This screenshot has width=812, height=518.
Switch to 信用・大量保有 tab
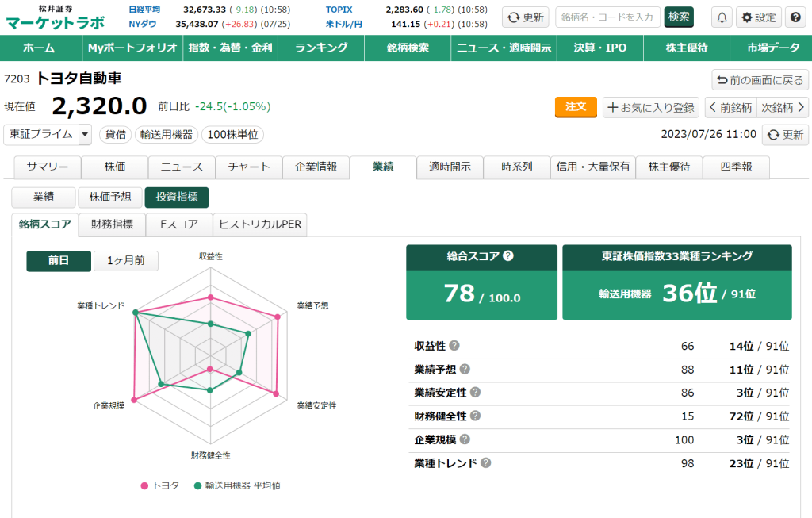pyautogui.click(x=593, y=167)
